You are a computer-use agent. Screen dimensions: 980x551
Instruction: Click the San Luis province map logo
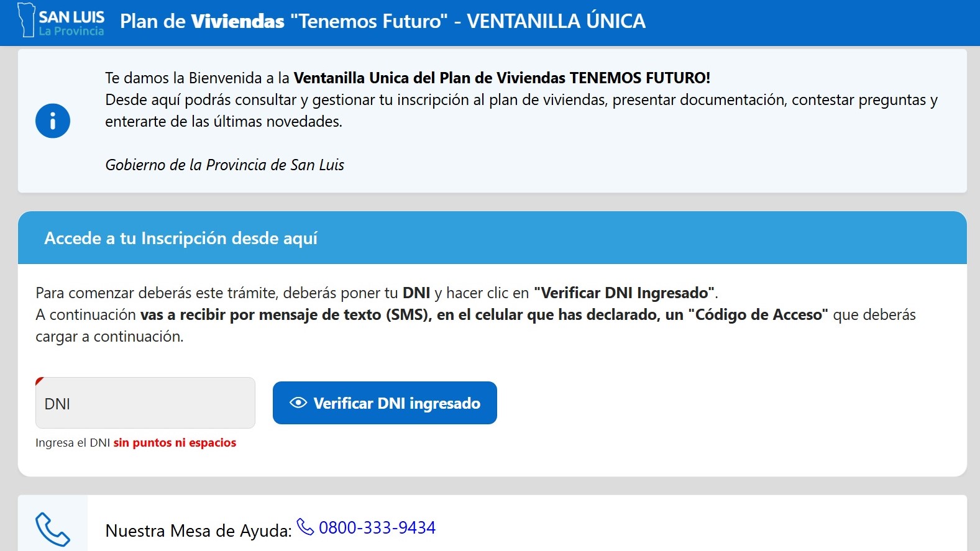[26, 20]
